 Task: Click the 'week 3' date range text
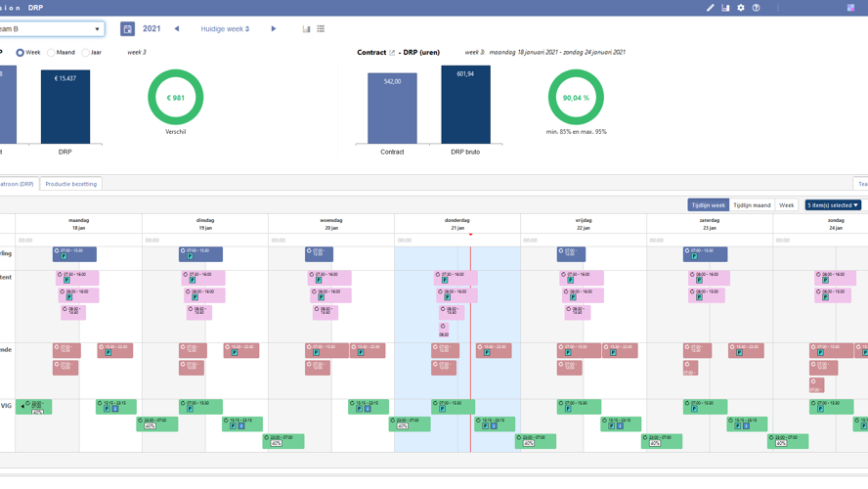545,52
